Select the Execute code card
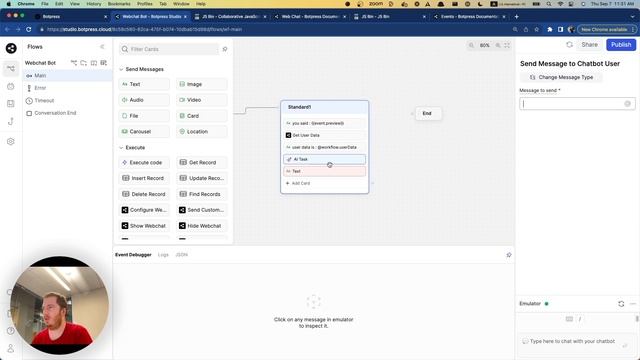 144,162
